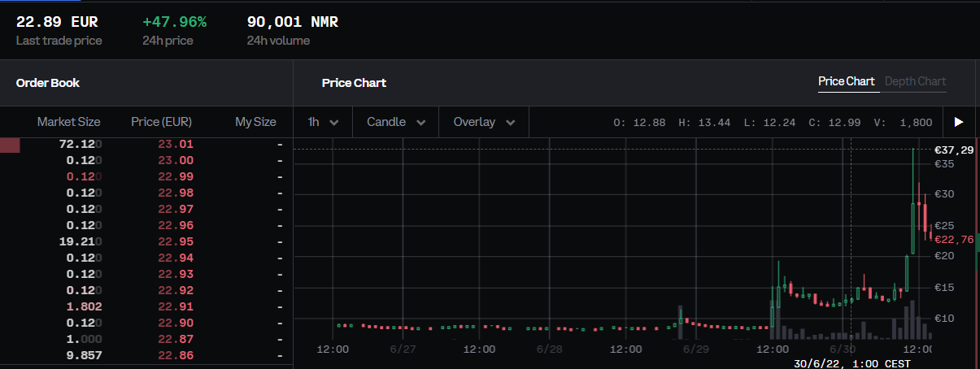This screenshot has height=369, width=980.
Task: Select the 23.01 ask price in order book
Action: pyautogui.click(x=175, y=144)
